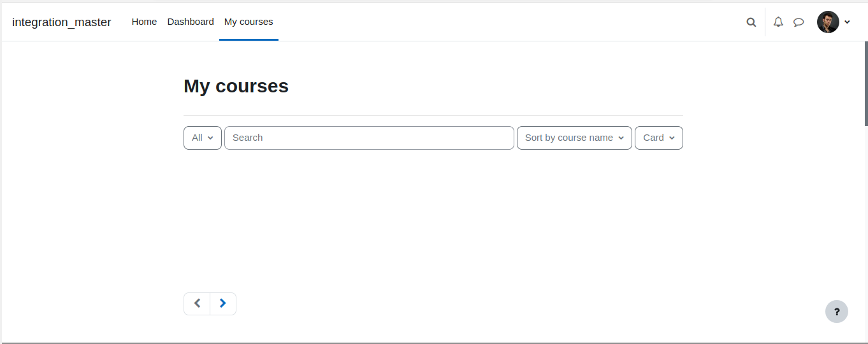Open the search icon in top bar
The image size is (868, 344).
[x=751, y=22]
